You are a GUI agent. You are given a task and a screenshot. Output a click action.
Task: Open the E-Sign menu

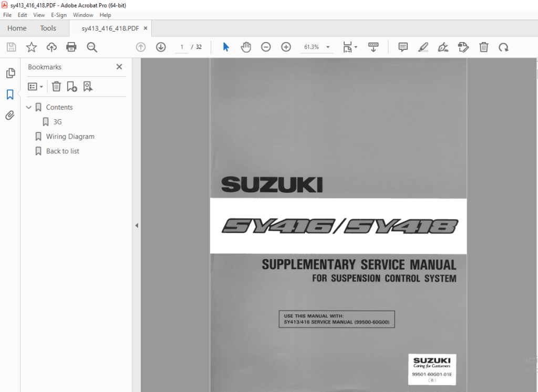tap(59, 15)
